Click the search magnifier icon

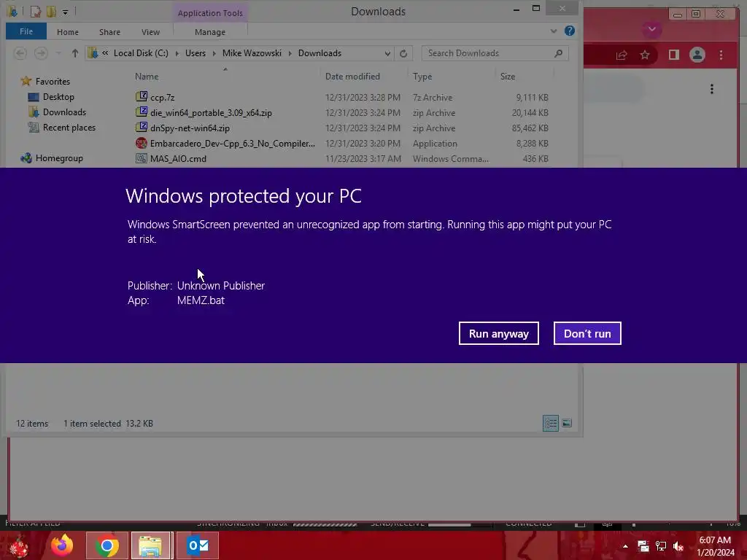tap(558, 53)
